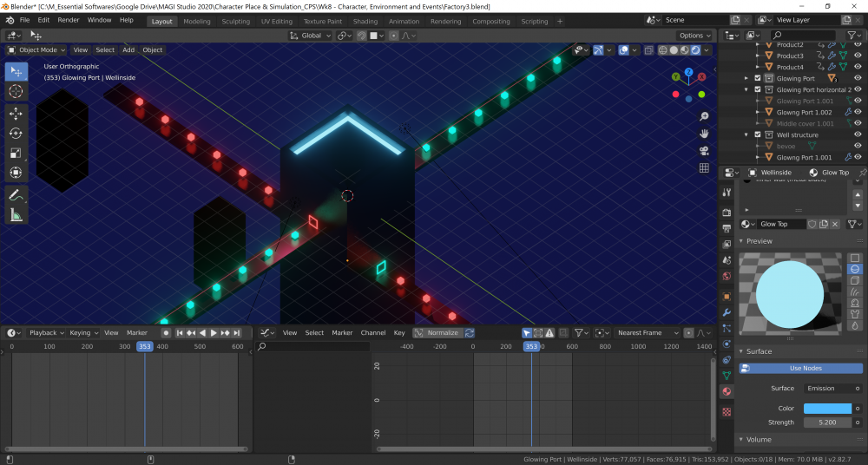Viewport: 868px width, 465px height.
Task: Play the animation in reverse
Action: pyautogui.click(x=202, y=332)
